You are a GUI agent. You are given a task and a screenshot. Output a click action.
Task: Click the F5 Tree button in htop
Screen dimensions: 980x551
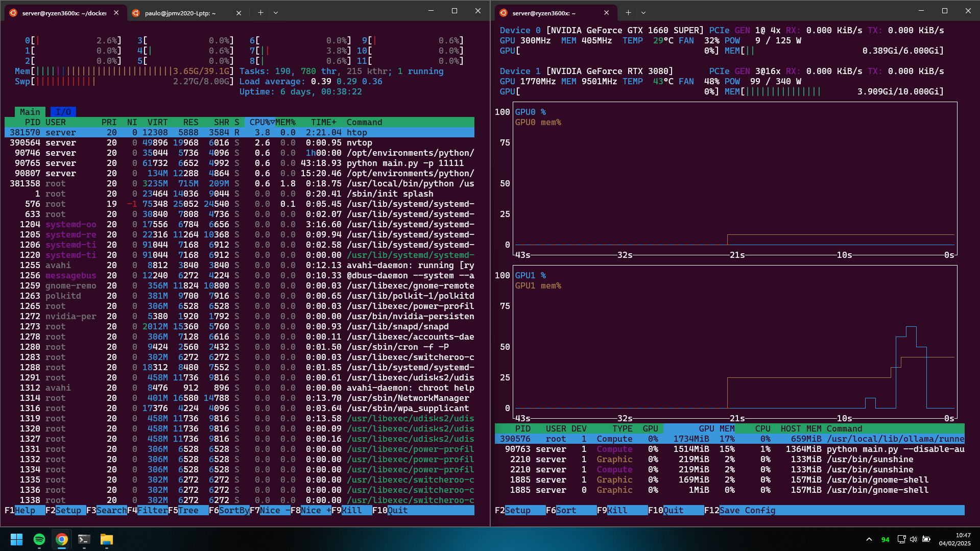pos(188,510)
